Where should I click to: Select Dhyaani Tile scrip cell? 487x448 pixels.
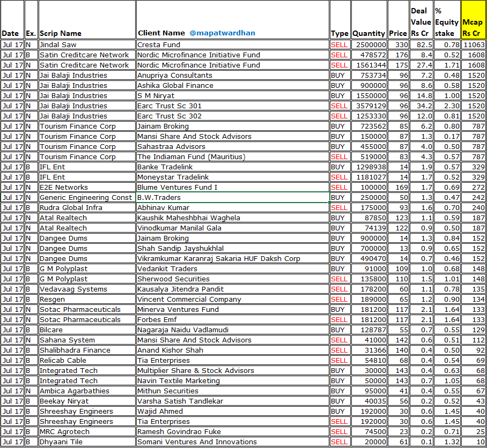[87, 442]
